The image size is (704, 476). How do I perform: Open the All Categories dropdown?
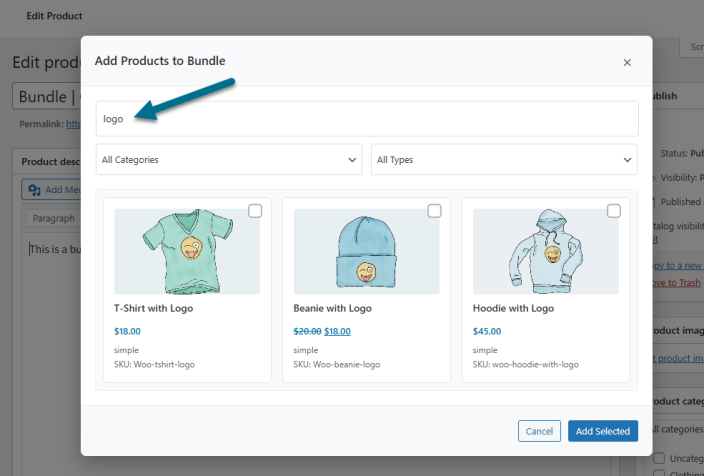pyautogui.click(x=229, y=159)
